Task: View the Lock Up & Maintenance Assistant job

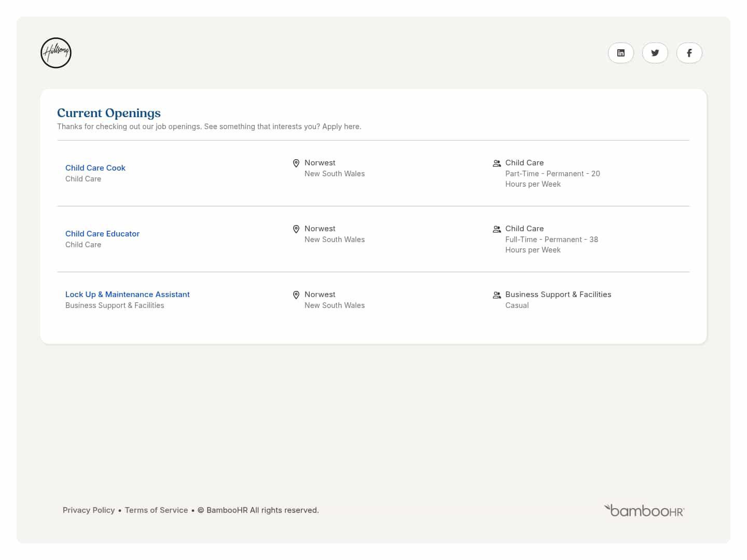Action: 127,295
